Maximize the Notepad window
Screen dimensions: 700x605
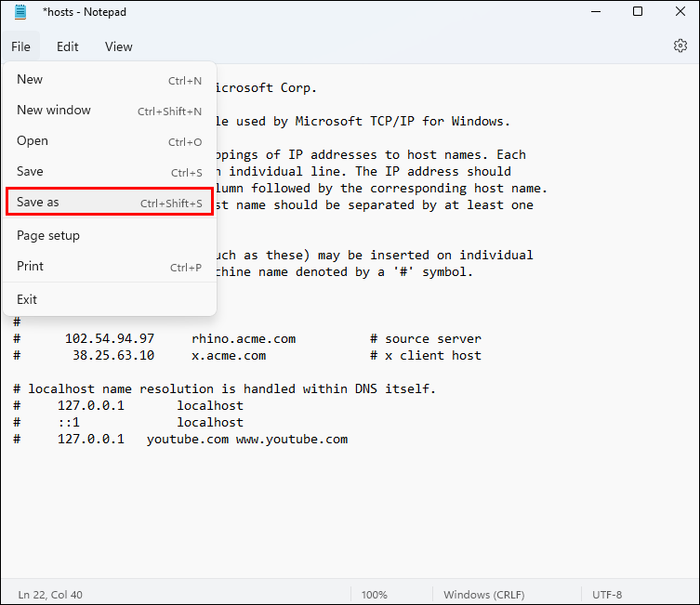click(x=638, y=11)
